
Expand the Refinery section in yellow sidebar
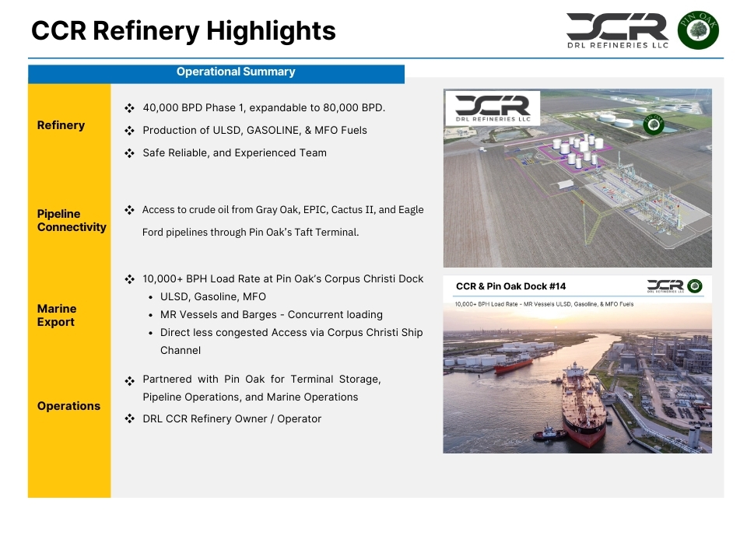point(61,125)
